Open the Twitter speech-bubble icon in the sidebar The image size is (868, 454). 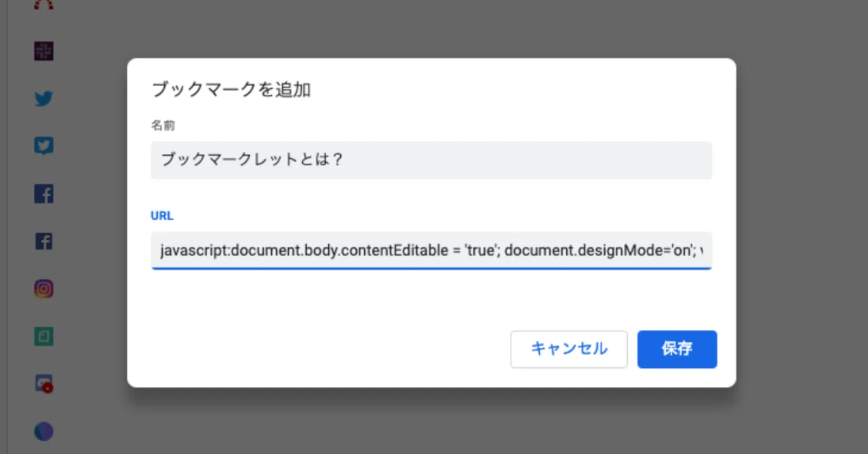pos(43,146)
